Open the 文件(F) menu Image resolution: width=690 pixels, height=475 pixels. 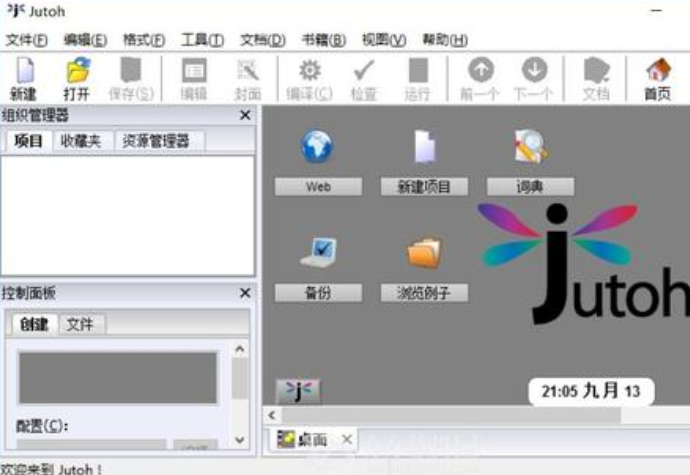pyautogui.click(x=26, y=40)
